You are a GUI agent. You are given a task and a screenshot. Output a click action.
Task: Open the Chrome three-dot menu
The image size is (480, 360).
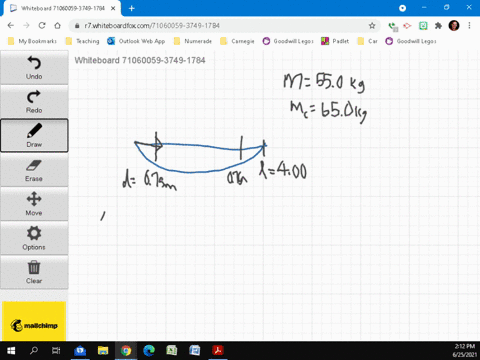[469, 26]
